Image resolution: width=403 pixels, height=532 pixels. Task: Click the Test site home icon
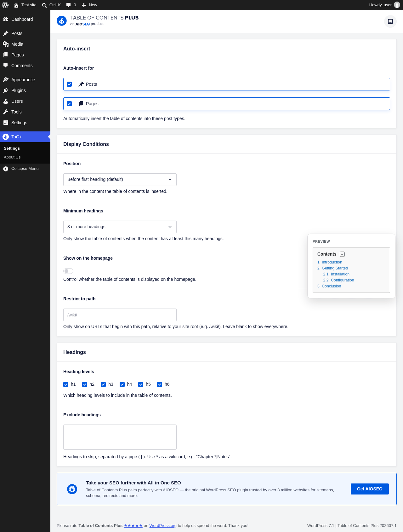pyautogui.click(x=16, y=5)
